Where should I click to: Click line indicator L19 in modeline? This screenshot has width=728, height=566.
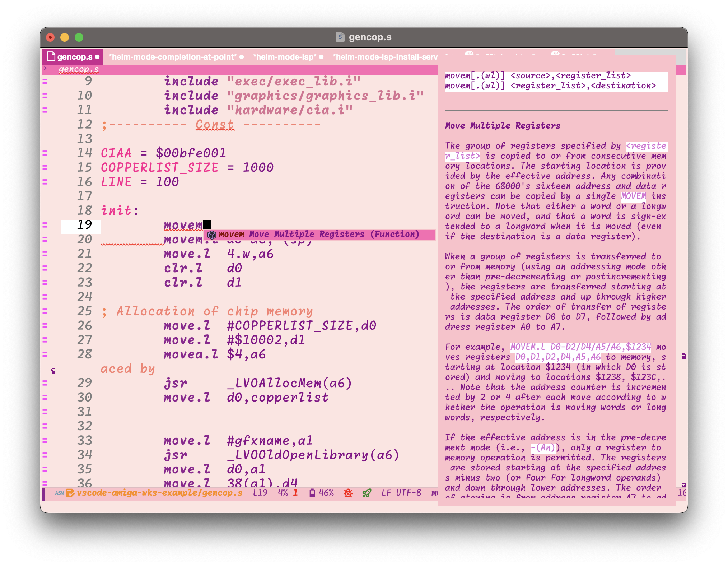tap(260, 493)
